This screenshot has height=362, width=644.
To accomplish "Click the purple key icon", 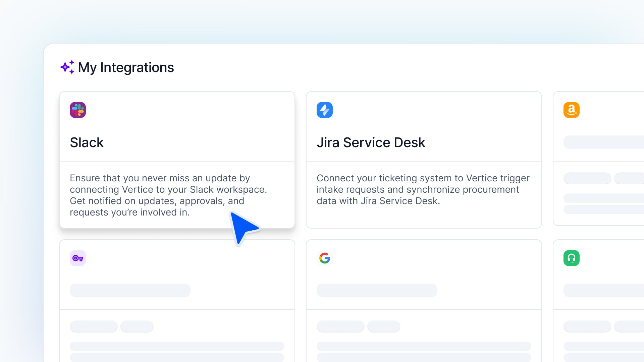I will pos(78,258).
